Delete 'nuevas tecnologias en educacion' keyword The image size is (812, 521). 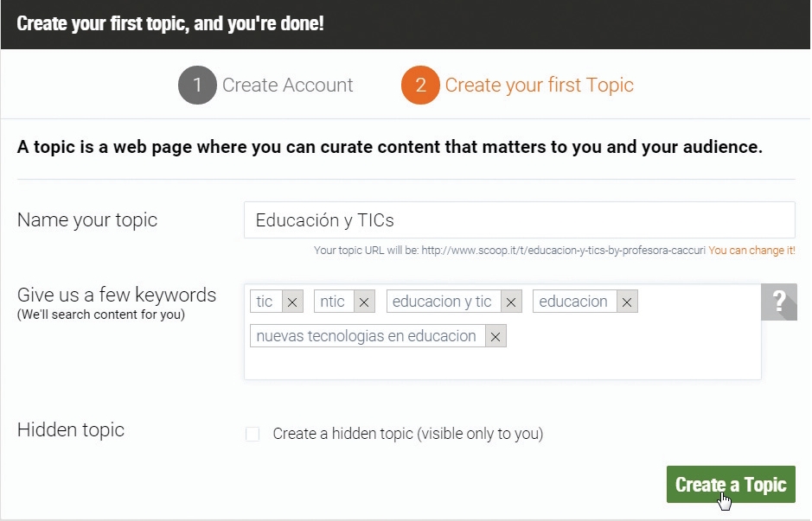(x=496, y=336)
